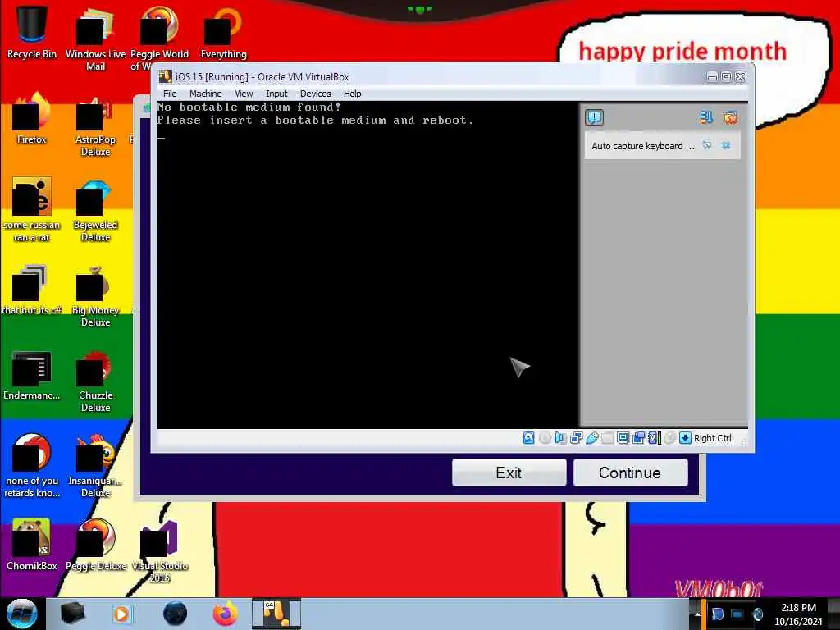The height and width of the screenshot is (630, 840).
Task: Open the Devices menu
Action: tap(316, 94)
